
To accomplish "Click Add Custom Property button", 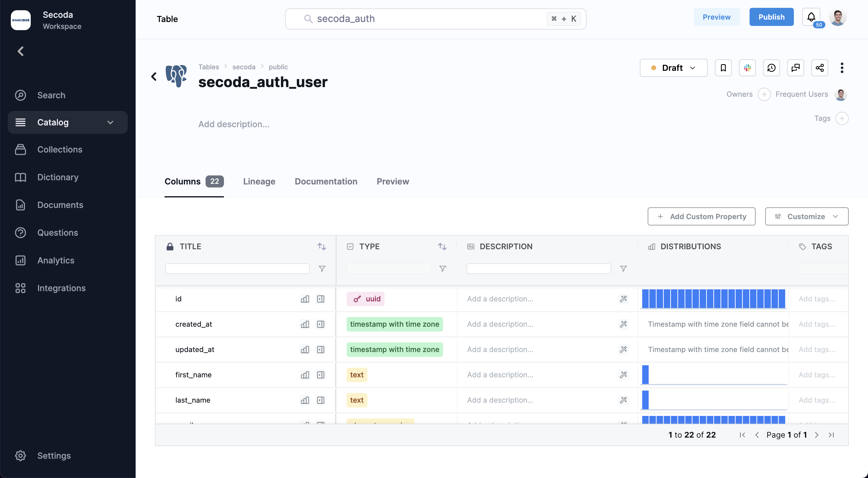I will (x=702, y=216).
